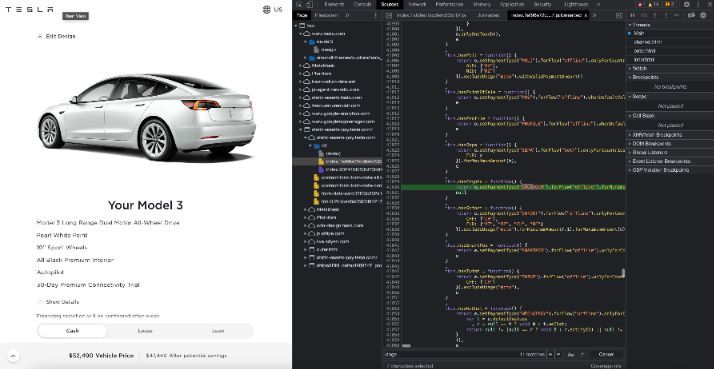The image size is (714, 369).
Task: Expand DOM Breakpoints section
Action: [669, 144]
